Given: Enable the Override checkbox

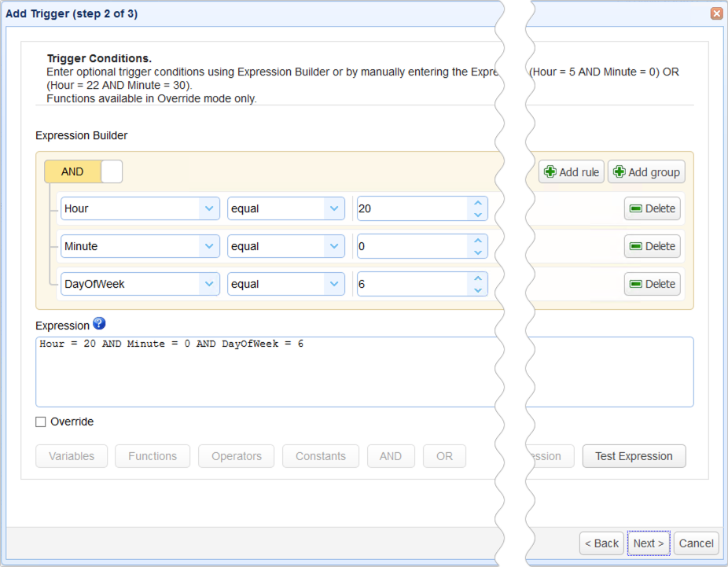Looking at the screenshot, I should pyautogui.click(x=41, y=422).
